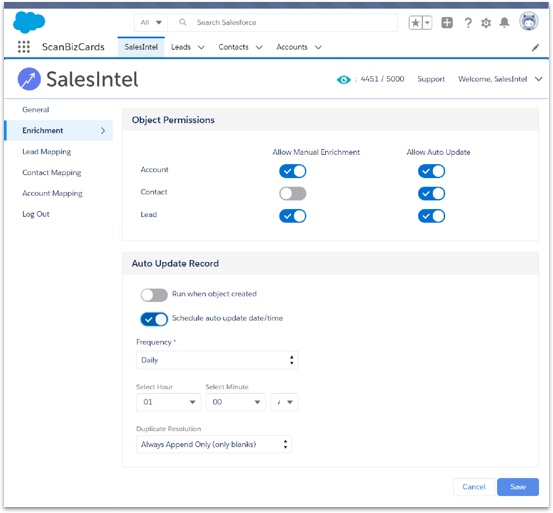Click the 4451 / 5000 credits counter
Screen dimensions: 553x513
click(382, 79)
